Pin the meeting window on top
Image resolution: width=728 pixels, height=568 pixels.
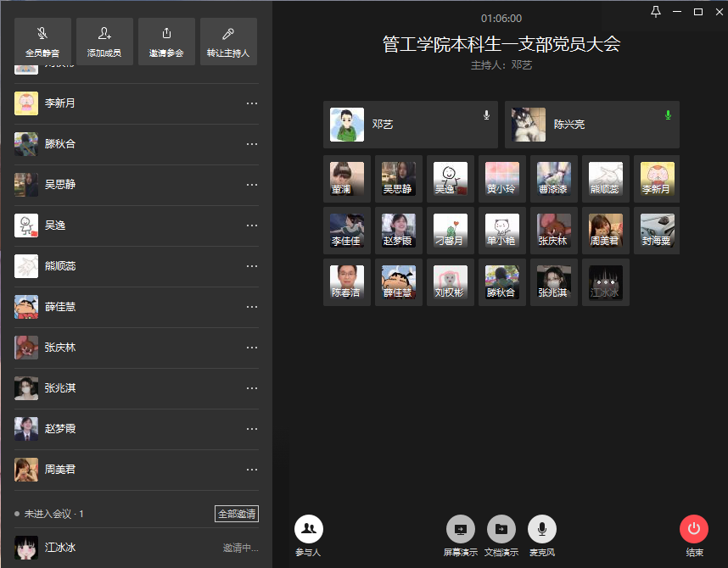pyautogui.click(x=655, y=11)
